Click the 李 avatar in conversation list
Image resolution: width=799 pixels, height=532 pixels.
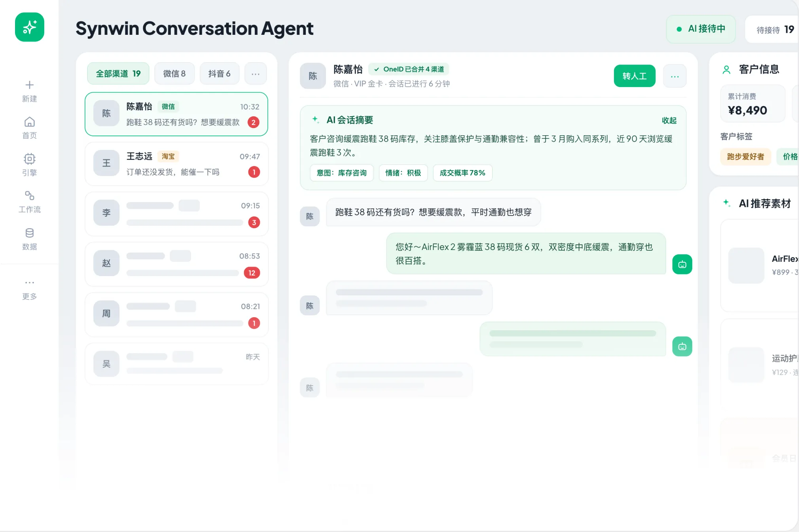click(106, 213)
